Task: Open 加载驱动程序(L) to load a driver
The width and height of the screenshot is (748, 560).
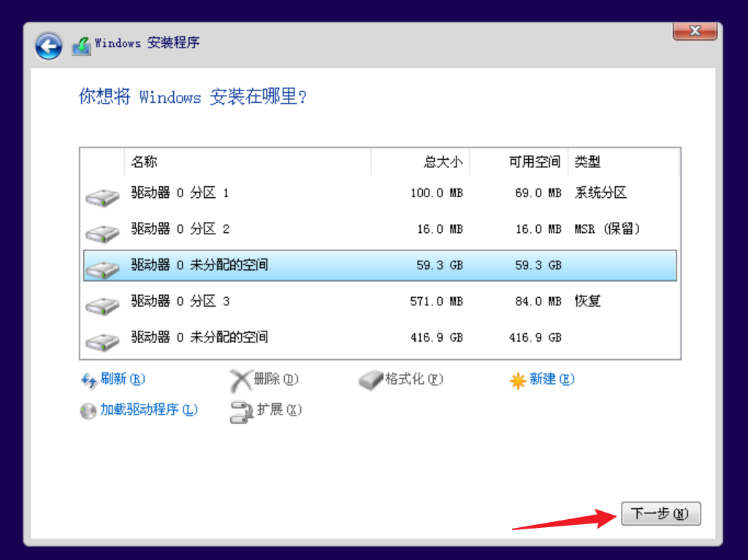Action: tap(149, 410)
